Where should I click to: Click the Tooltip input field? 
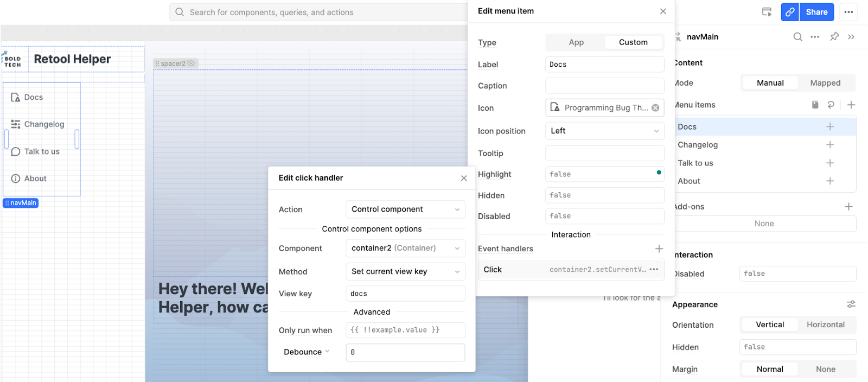(604, 153)
